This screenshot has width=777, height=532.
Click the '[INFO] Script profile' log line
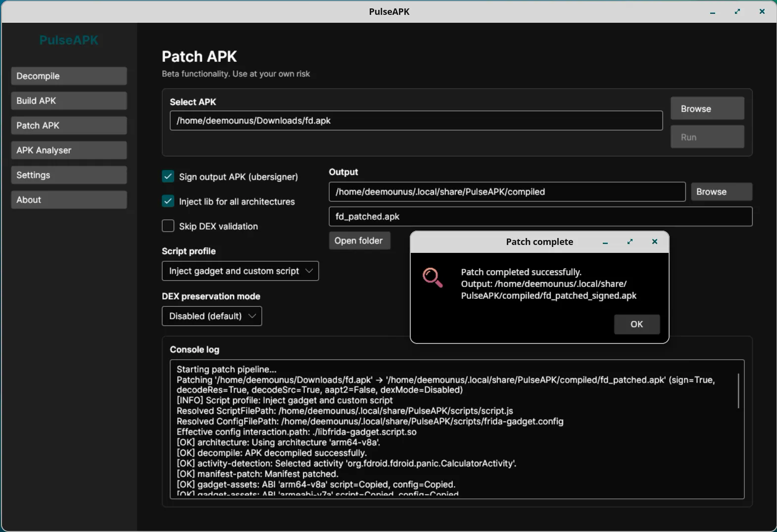click(285, 400)
